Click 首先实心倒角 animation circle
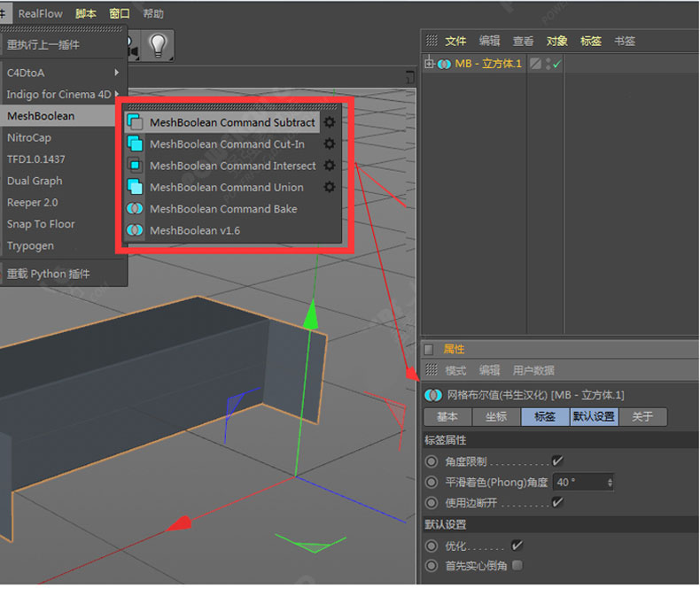This screenshot has height=596, width=700. 432,566
